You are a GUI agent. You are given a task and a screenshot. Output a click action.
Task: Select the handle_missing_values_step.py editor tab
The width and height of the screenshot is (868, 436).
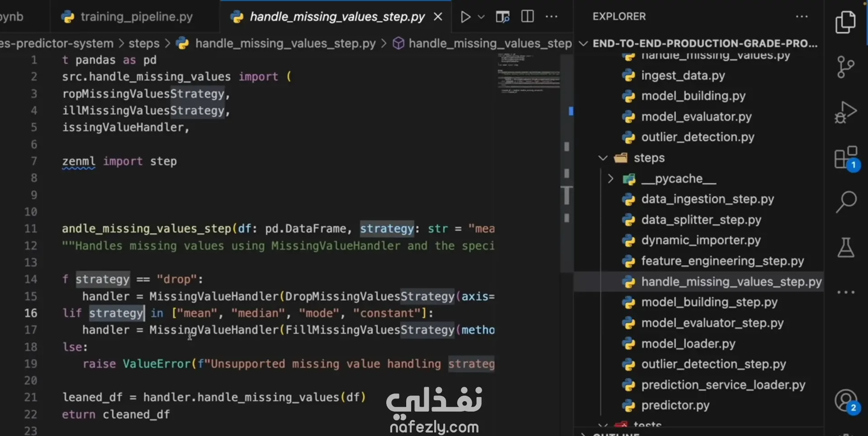coord(336,17)
